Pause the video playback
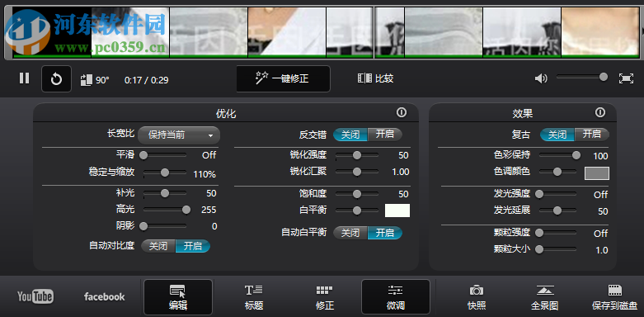Viewport: 644px width, 317px height. (x=24, y=78)
